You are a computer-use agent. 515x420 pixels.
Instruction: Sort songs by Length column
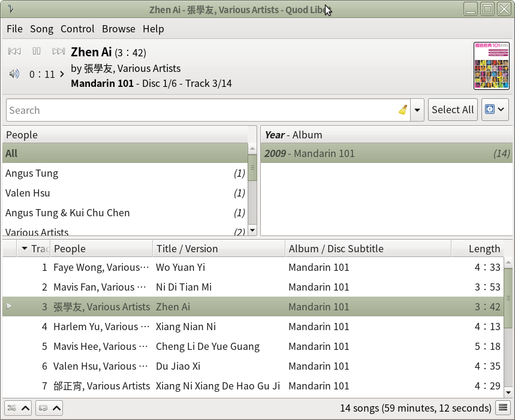(484, 249)
